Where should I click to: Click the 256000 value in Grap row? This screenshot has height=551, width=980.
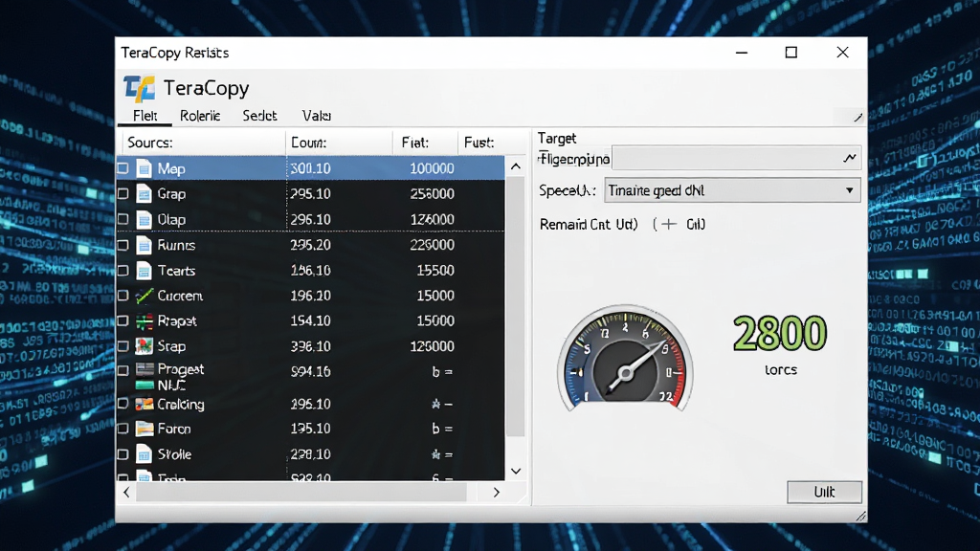click(432, 193)
